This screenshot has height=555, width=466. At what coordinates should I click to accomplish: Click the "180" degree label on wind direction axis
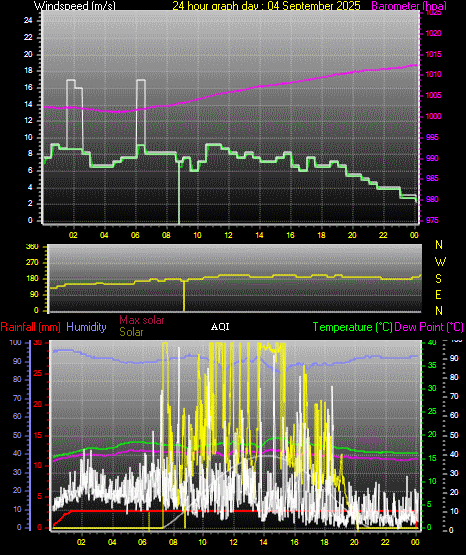click(33, 279)
